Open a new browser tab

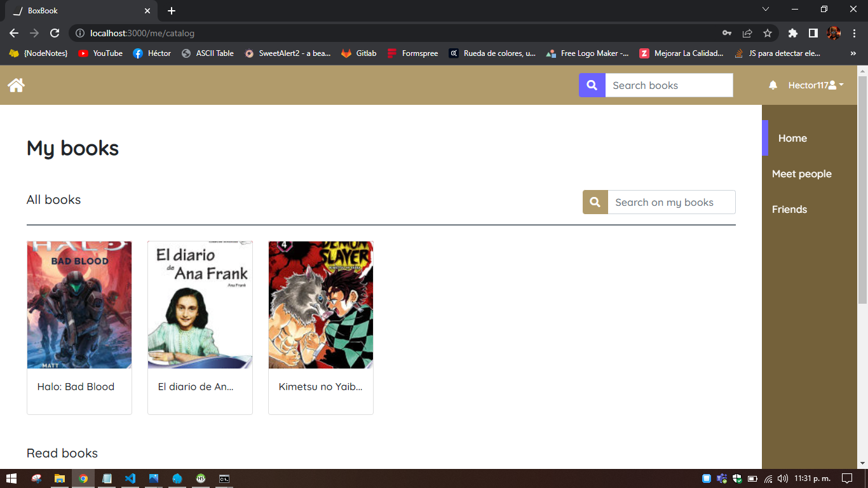(x=172, y=11)
